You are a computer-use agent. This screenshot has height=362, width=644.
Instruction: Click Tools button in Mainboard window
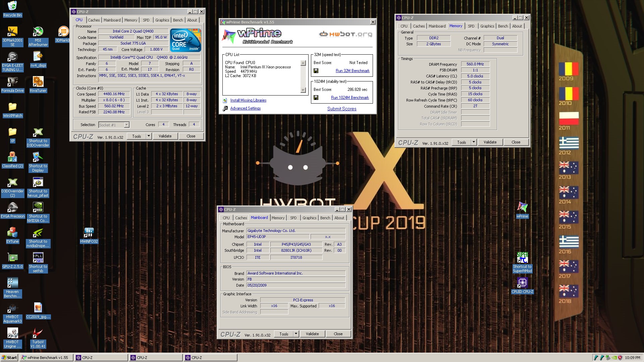coord(284,334)
